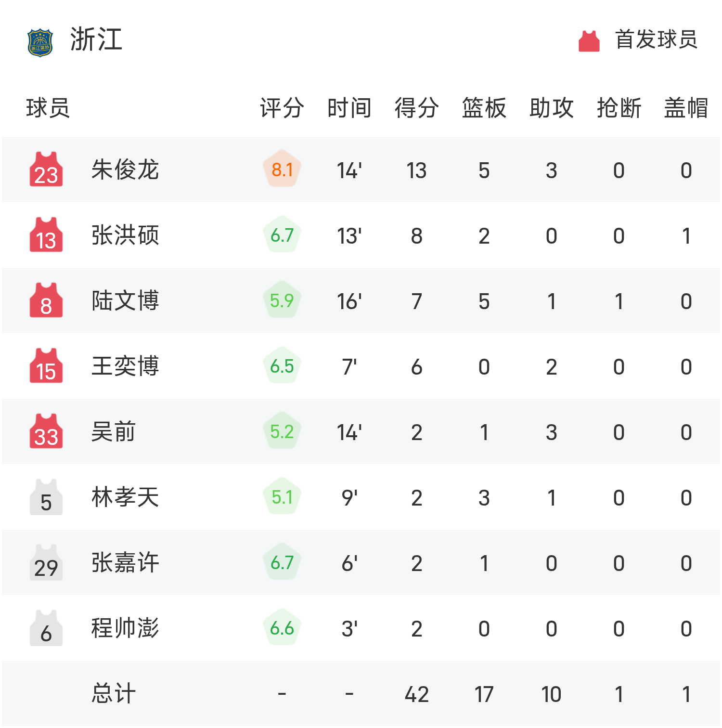Image resolution: width=722 pixels, height=728 pixels.
Task: Click the 评分 column header
Action: [x=282, y=108]
